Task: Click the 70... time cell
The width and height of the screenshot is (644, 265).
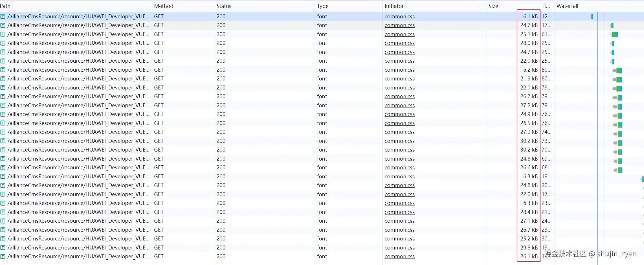Action: click(x=546, y=150)
